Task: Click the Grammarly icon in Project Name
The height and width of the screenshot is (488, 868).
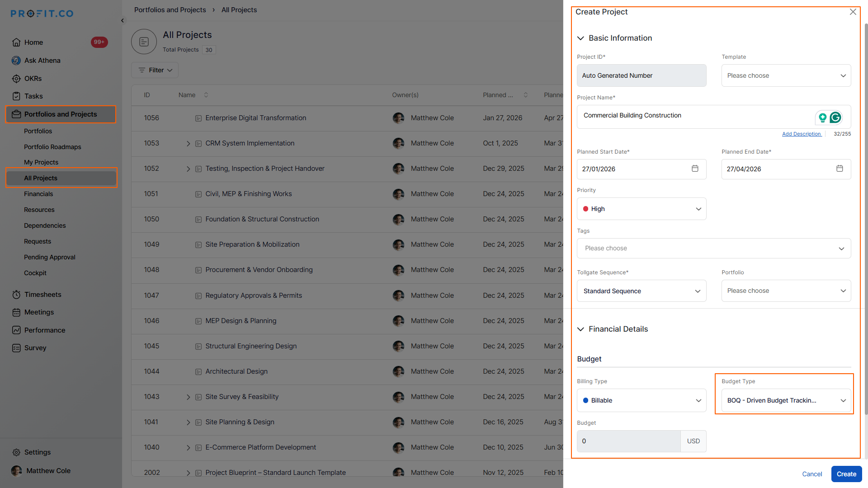Action: [x=835, y=117]
